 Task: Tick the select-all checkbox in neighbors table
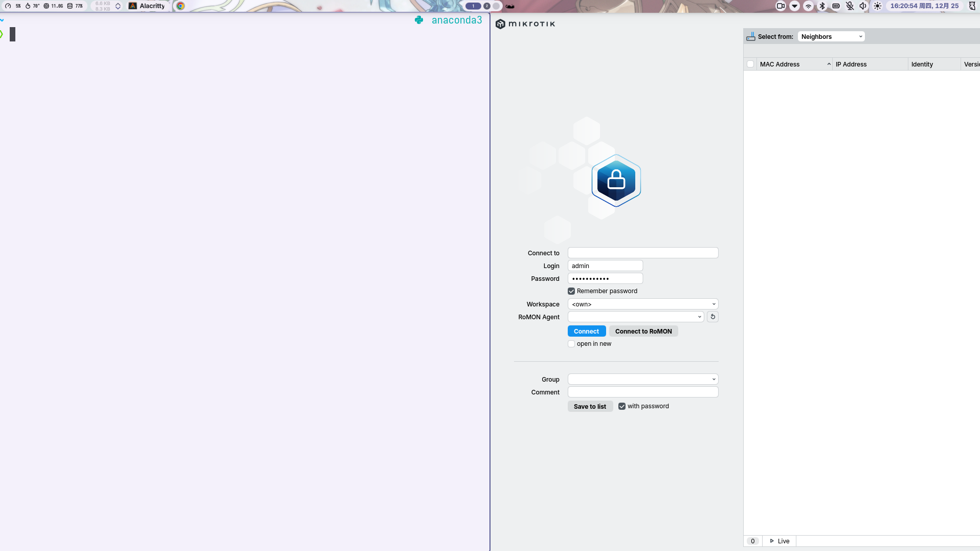(x=750, y=64)
